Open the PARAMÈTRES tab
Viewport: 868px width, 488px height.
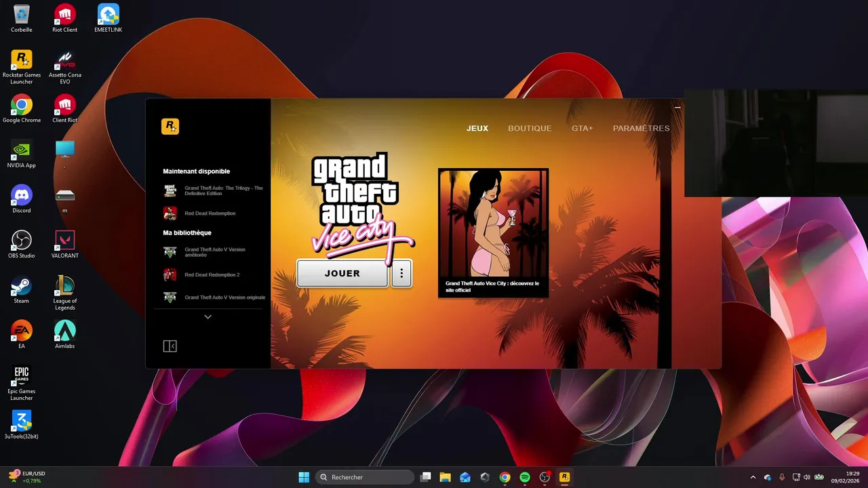641,128
